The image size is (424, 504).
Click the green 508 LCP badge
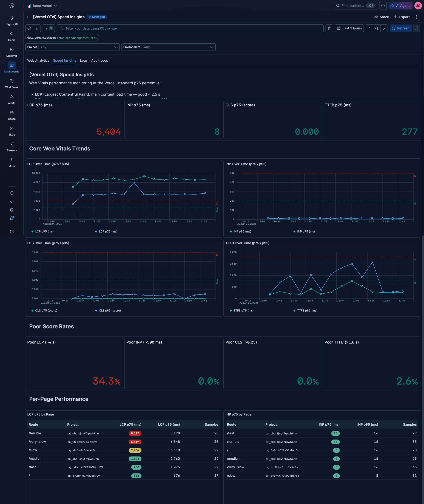pyautogui.click(x=136, y=475)
